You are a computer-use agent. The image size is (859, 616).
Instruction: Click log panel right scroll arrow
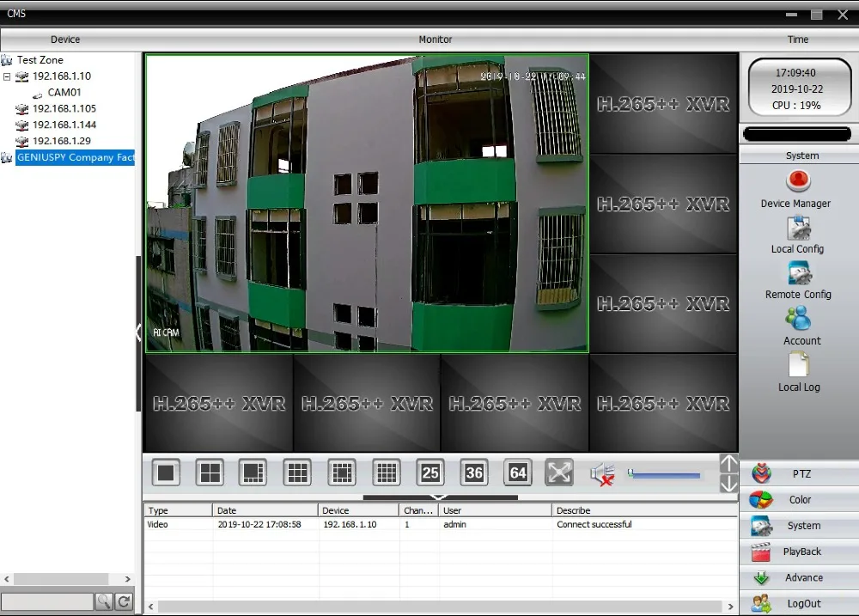click(730, 607)
